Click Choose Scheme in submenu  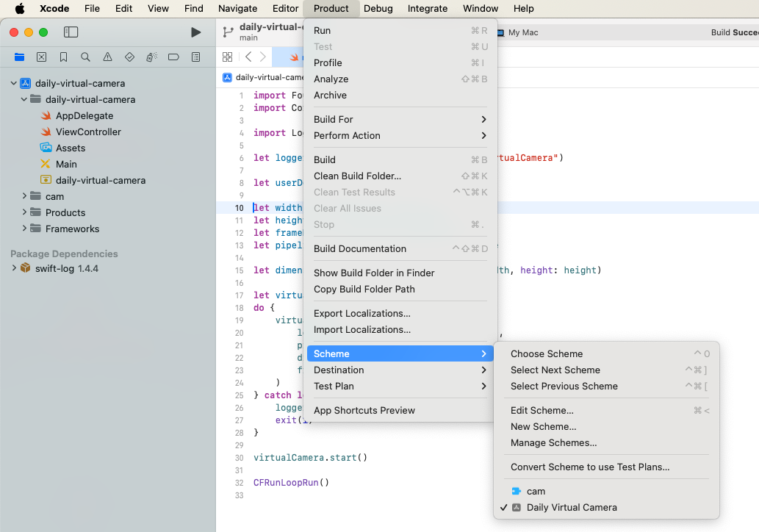tap(606, 354)
